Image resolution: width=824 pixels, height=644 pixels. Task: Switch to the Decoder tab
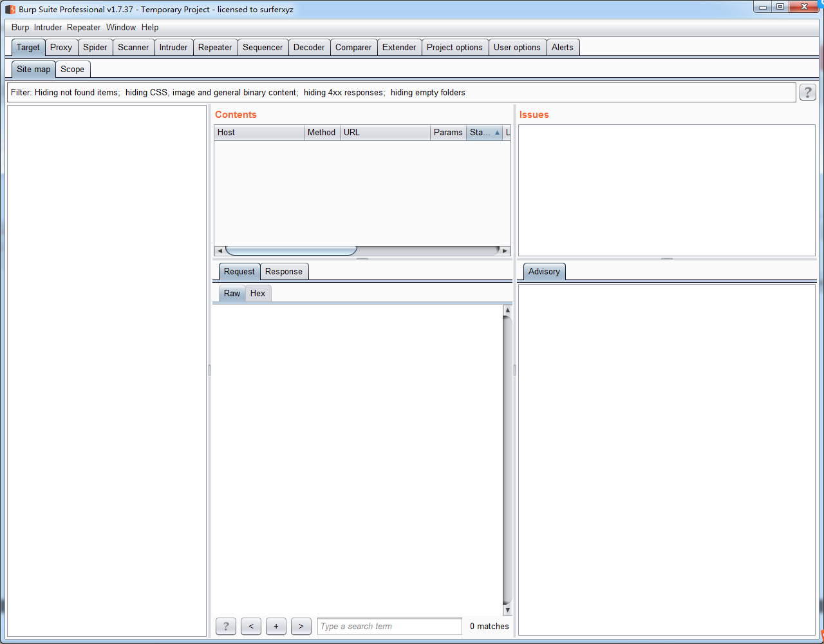[309, 48]
